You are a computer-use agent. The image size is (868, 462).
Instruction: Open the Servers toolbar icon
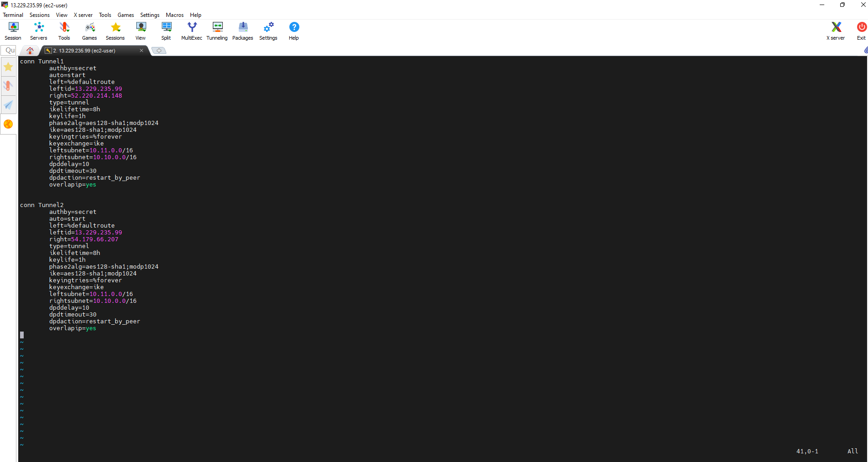(39, 31)
